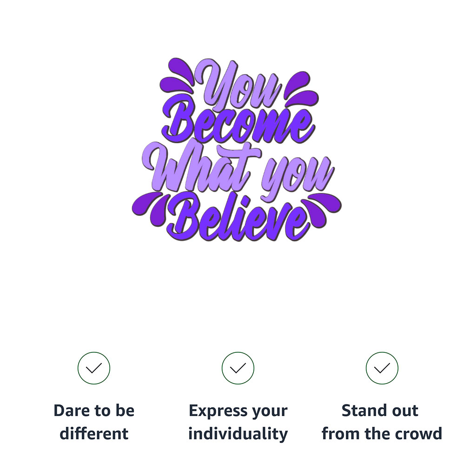Click the checkmark circle above Stand out
Screen dimensions: 476x476
pyautogui.click(x=382, y=368)
